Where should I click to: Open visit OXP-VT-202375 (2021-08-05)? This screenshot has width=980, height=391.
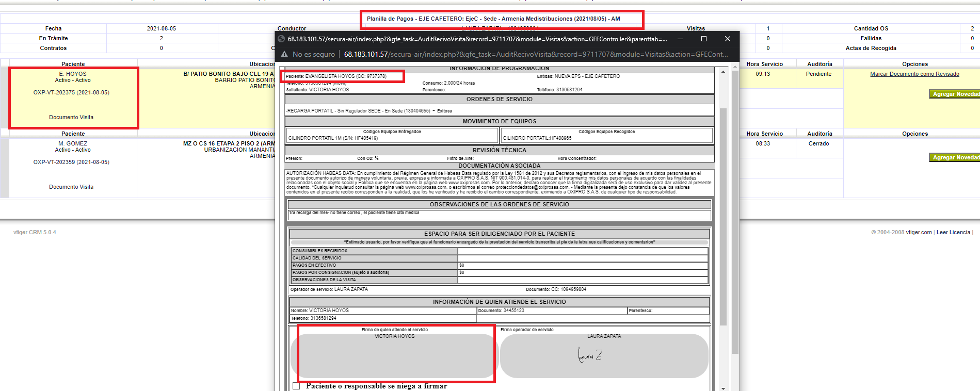[71, 92]
